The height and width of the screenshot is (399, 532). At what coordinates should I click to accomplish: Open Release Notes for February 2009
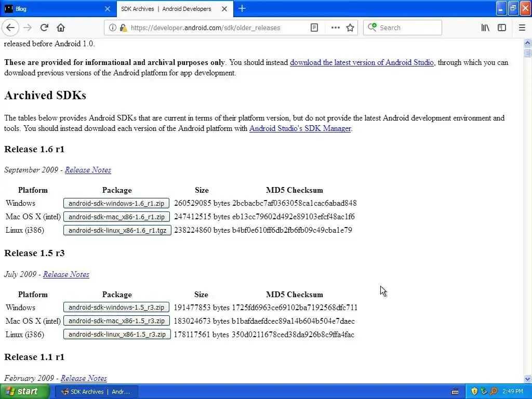click(x=84, y=378)
